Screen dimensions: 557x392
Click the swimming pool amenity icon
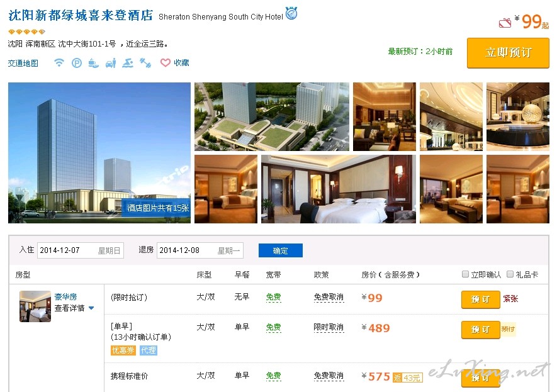pos(128,63)
